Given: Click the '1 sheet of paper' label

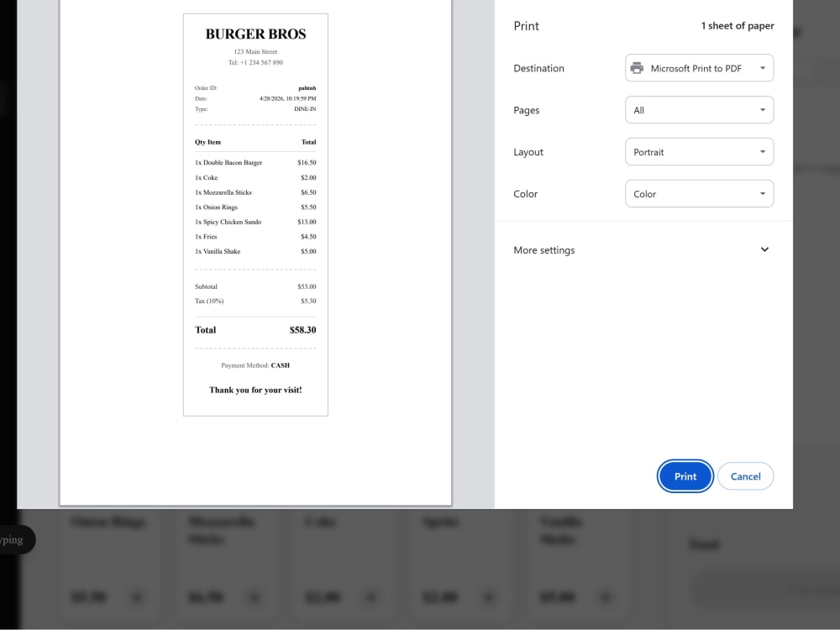Looking at the screenshot, I should tap(738, 26).
